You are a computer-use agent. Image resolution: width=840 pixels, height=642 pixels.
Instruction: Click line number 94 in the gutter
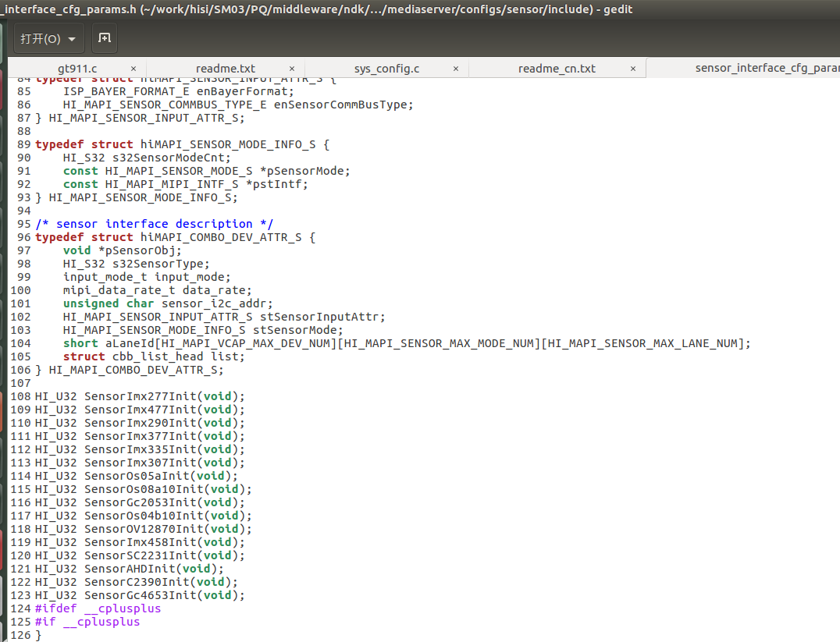pyautogui.click(x=24, y=211)
